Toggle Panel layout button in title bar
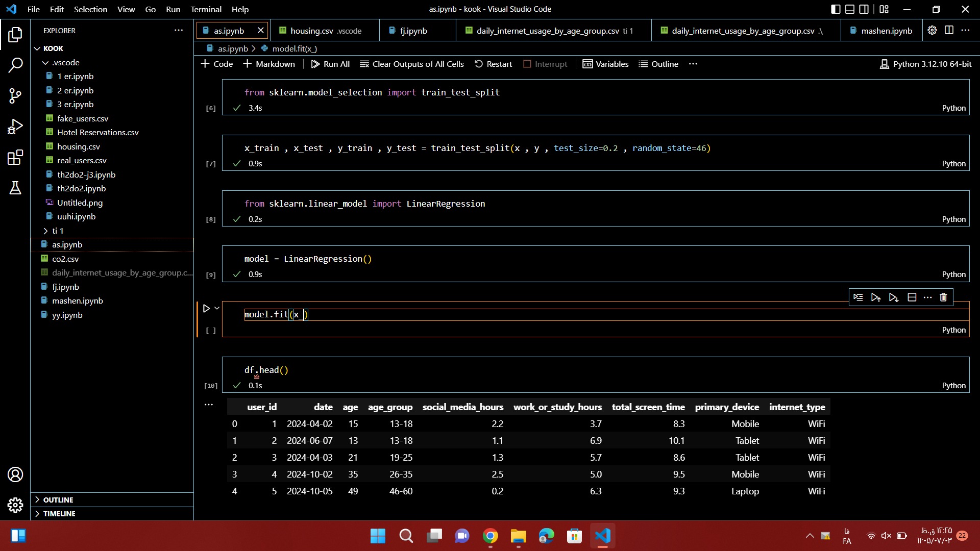 850,9
